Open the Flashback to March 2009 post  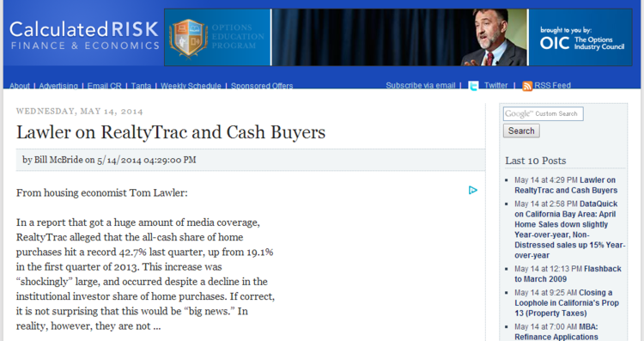coord(568,274)
